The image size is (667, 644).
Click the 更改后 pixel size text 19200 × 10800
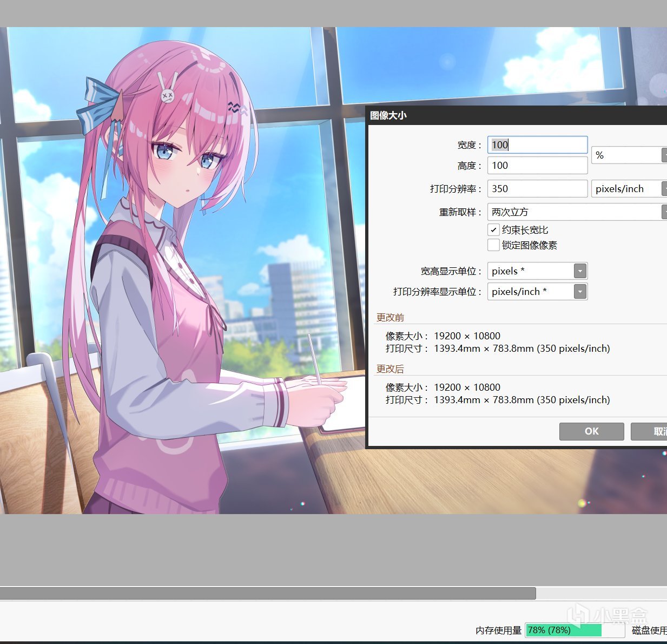[x=467, y=387]
